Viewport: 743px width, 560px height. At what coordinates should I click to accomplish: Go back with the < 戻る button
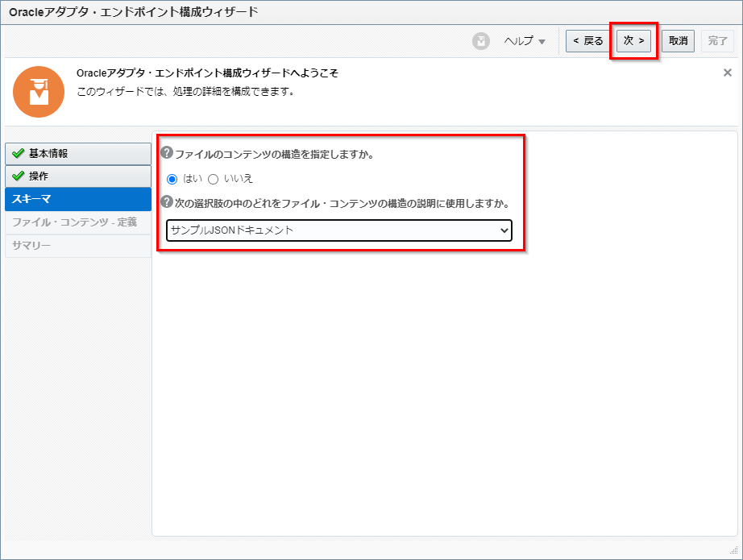point(588,41)
